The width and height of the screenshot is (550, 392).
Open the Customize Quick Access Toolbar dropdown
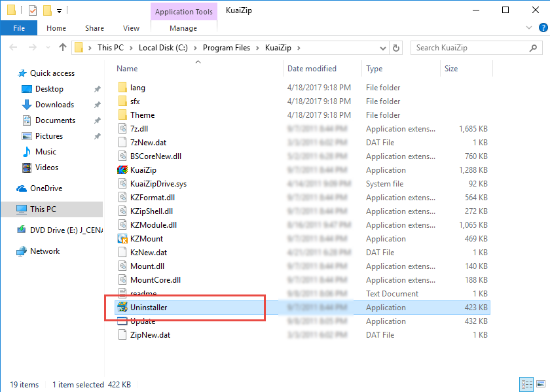pos(60,11)
